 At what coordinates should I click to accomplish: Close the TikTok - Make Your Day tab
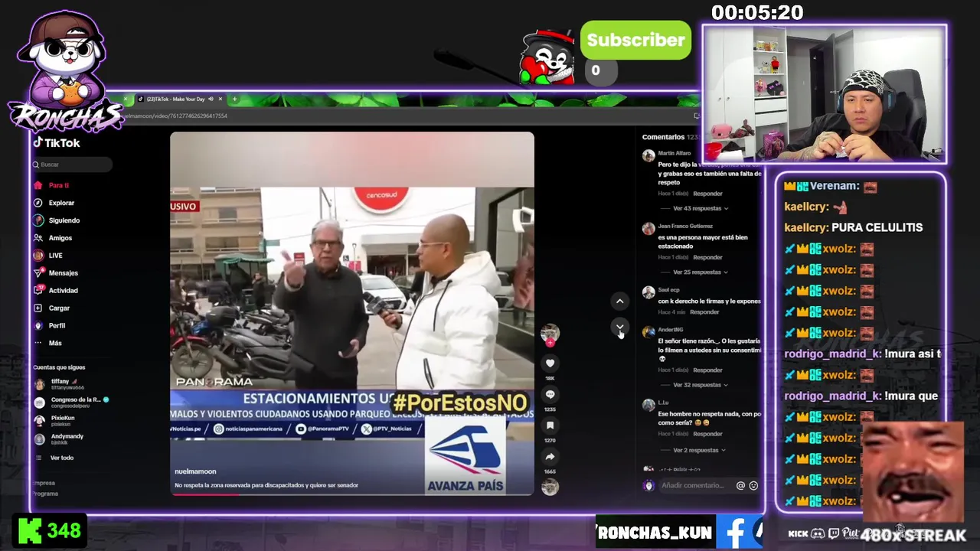tap(220, 99)
